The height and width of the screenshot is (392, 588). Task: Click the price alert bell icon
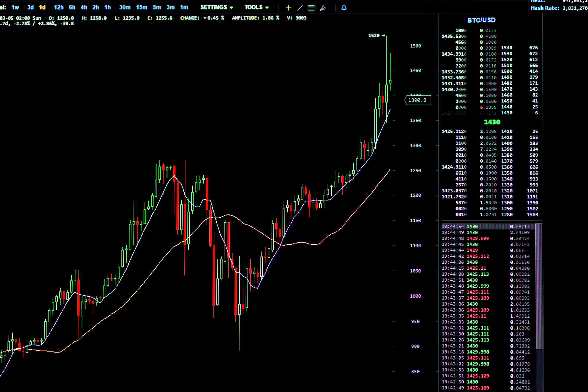pos(344,8)
